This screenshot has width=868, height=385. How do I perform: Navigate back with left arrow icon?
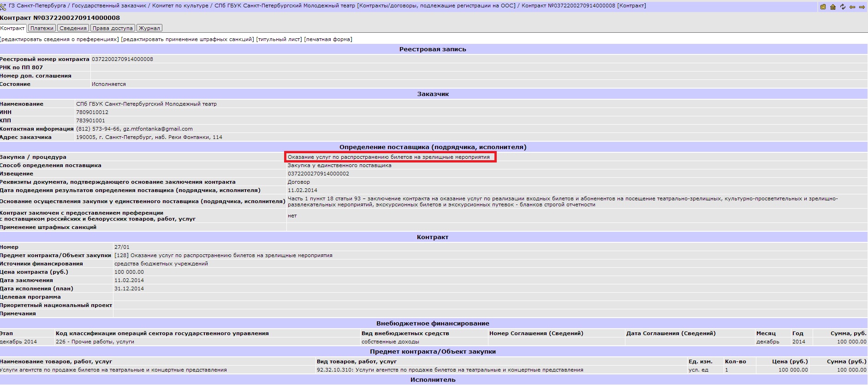[852, 7]
